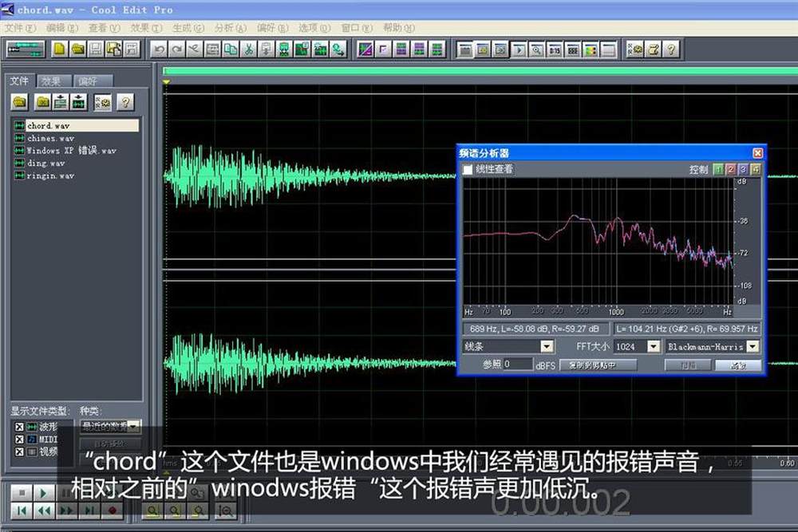Screen dimensions: 798x532
Task: Close the 频谱分析器 dialog
Action: (x=757, y=153)
